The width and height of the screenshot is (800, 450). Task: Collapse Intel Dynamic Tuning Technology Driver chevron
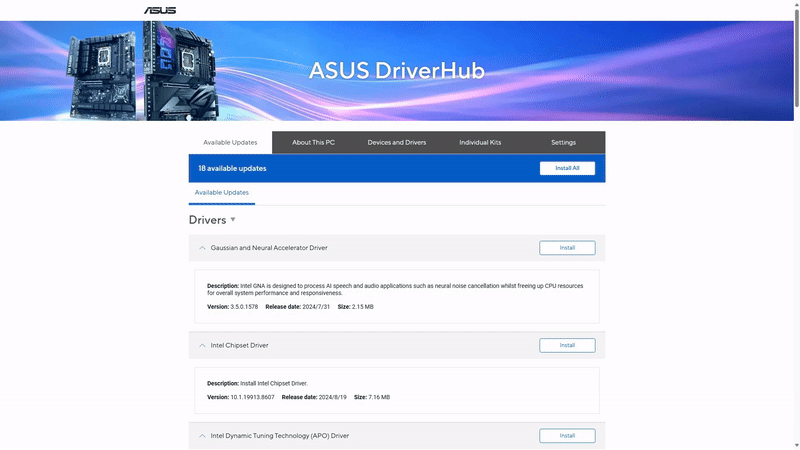202,436
